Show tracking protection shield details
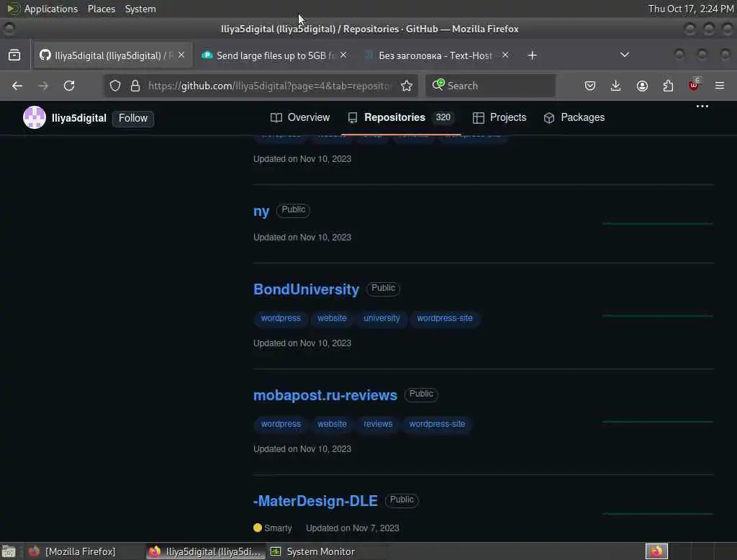This screenshot has height=560, width=737. [115, 86]
